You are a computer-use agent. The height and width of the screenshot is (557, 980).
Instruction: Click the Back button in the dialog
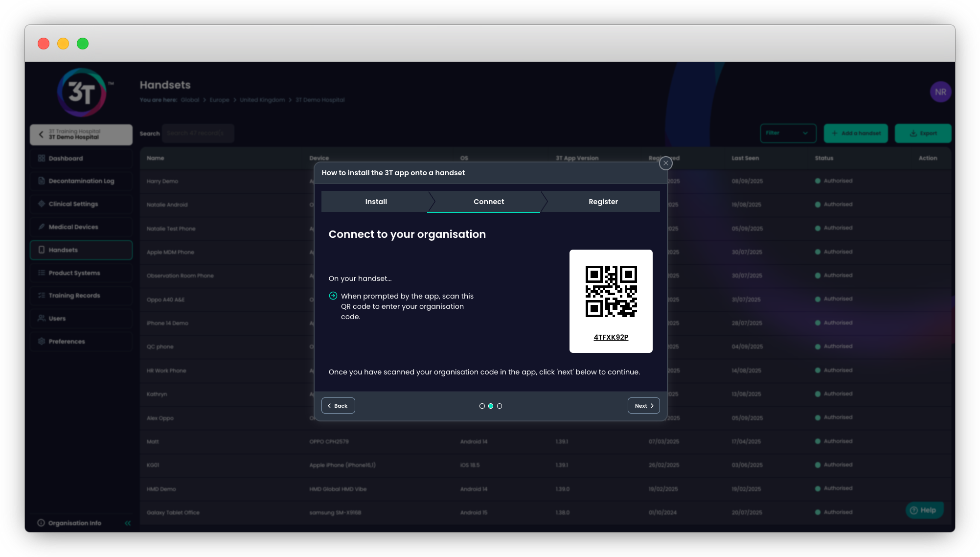pos(338,406)
